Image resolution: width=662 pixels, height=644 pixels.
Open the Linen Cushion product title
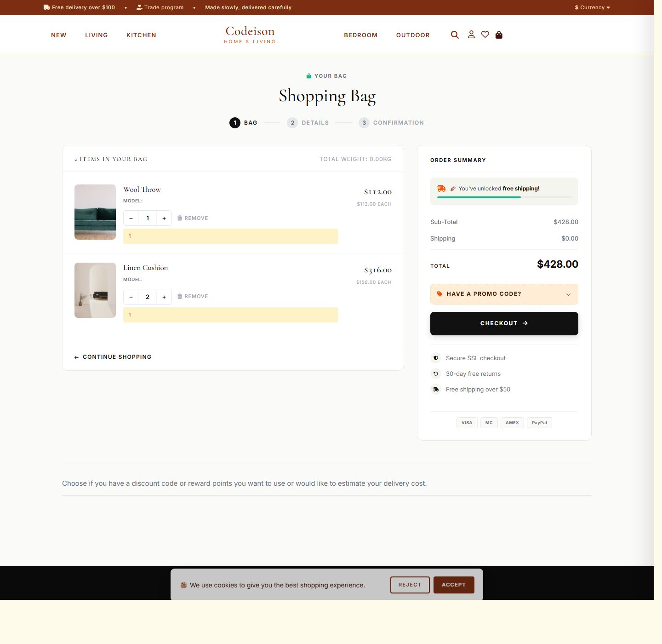click(145, 268)
